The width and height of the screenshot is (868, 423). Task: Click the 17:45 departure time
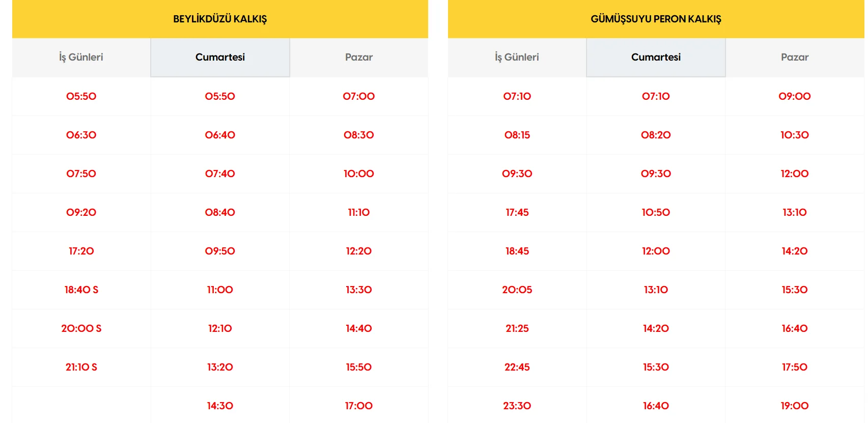(x=517, y=212)
